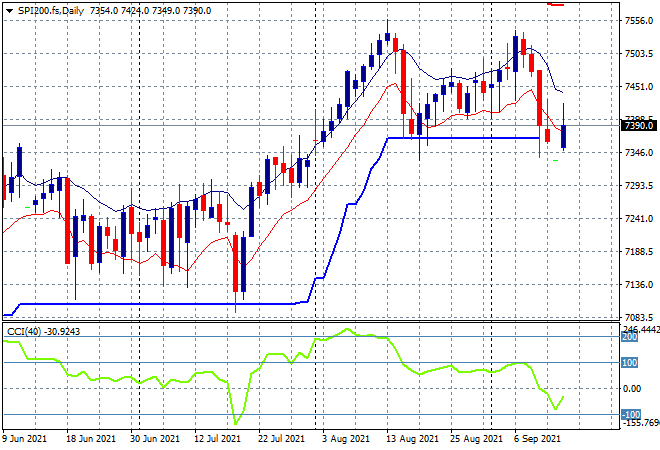Click the 30 Jun 2021 date label
The height and width of the screenshot is (450, 660).
154,439
